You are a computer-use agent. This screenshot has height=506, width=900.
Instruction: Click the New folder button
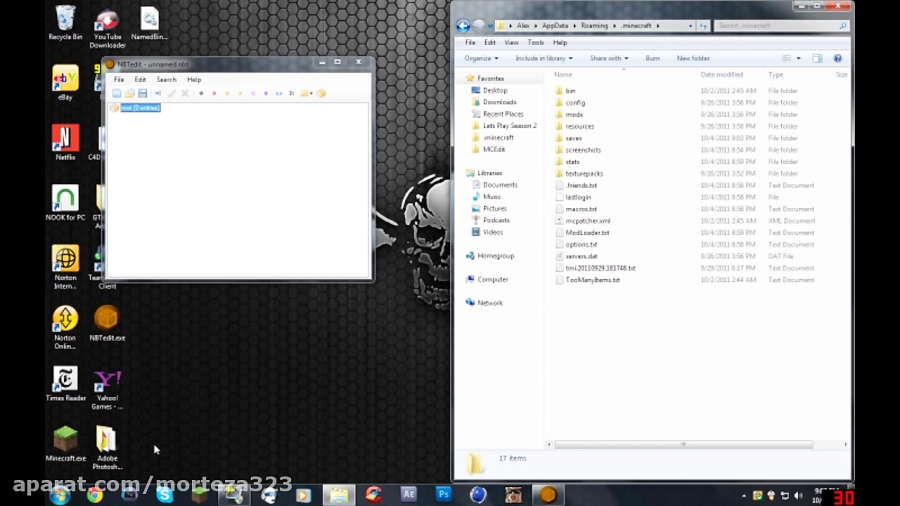click(x=693, y=58)
